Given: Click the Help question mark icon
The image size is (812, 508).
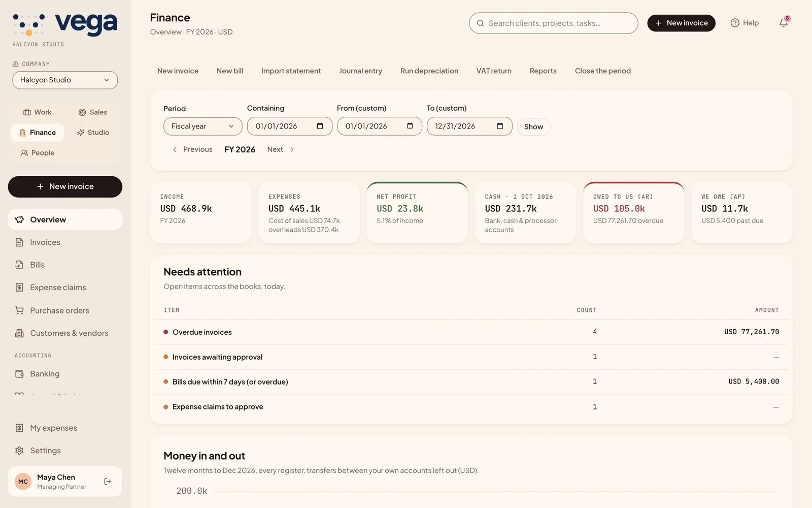Looking at the screenshot, I should [x=734, y=23].
